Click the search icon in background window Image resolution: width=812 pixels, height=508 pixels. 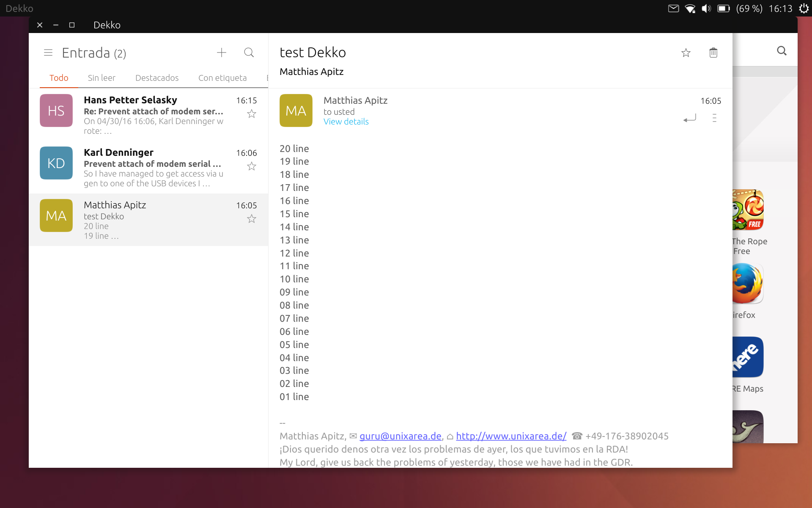click(x=782, y=51)
